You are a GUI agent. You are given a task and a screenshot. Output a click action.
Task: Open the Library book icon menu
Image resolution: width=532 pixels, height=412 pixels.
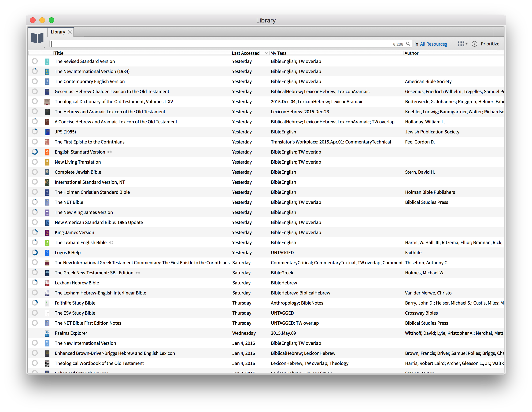coord(37,38)
